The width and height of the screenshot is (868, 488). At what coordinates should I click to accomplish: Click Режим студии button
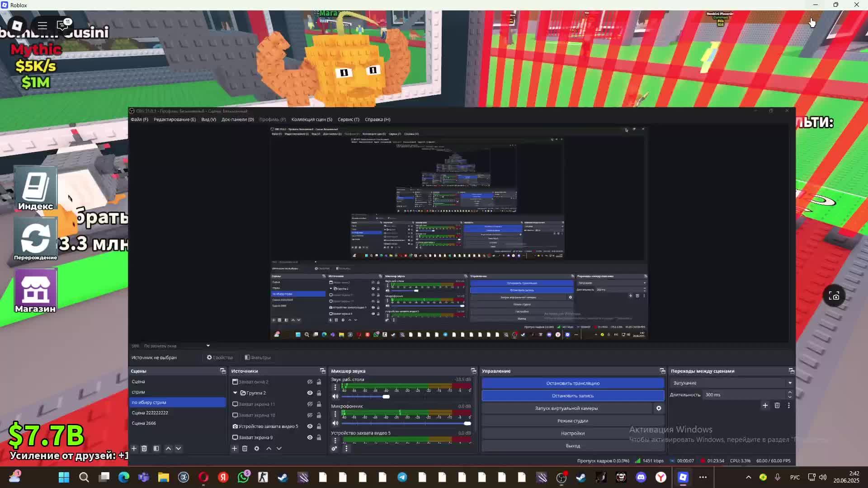[x=573, y=421]
